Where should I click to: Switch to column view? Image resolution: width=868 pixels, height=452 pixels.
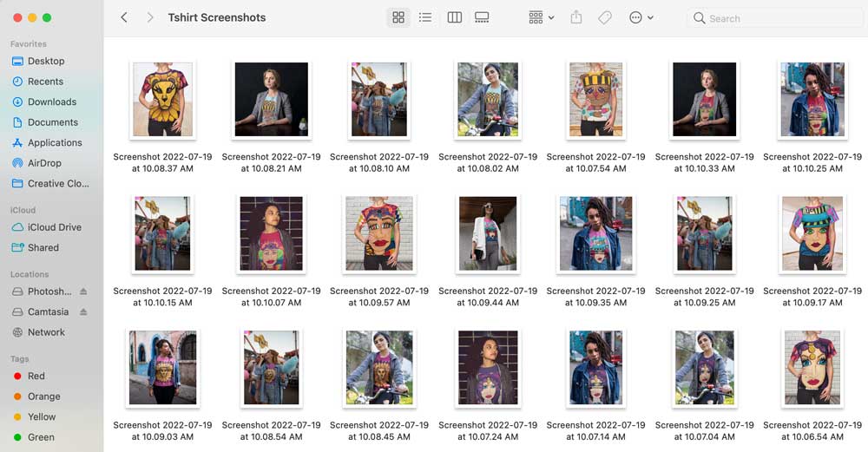455,17
